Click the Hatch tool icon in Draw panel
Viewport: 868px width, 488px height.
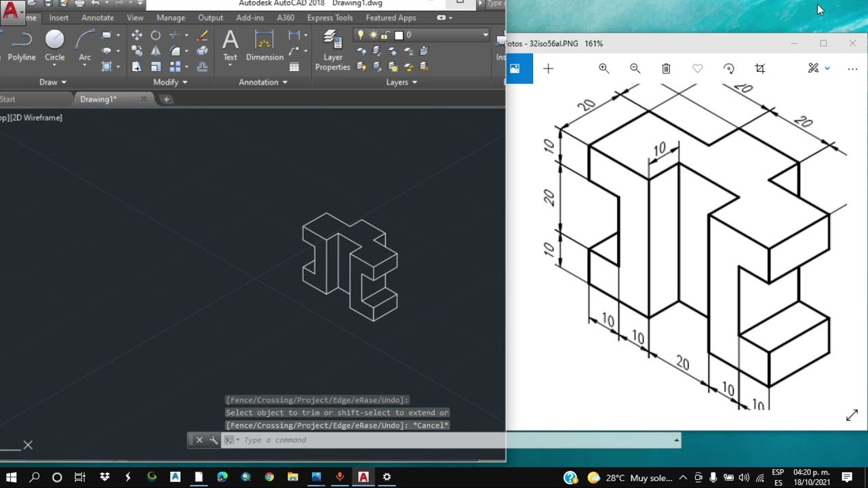[106, 66]
